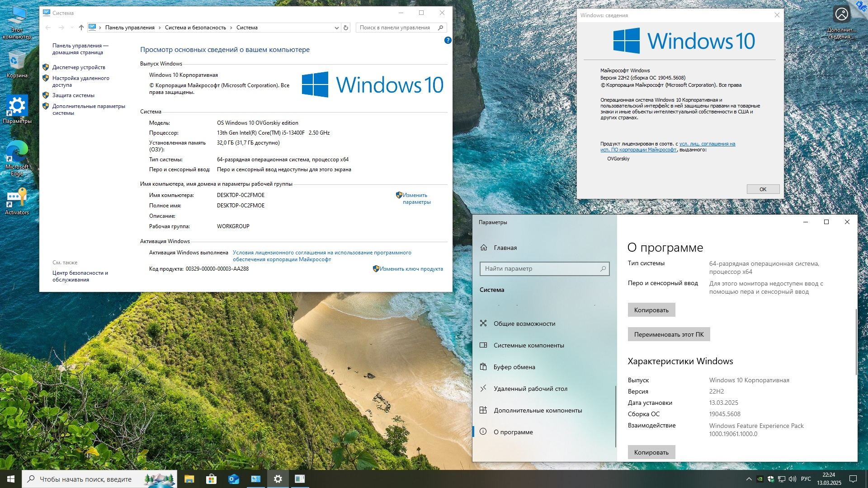Select Удаленный рабочий стол in sidebar
Screen dimensions: 868x488
click(x=530, y=389)
